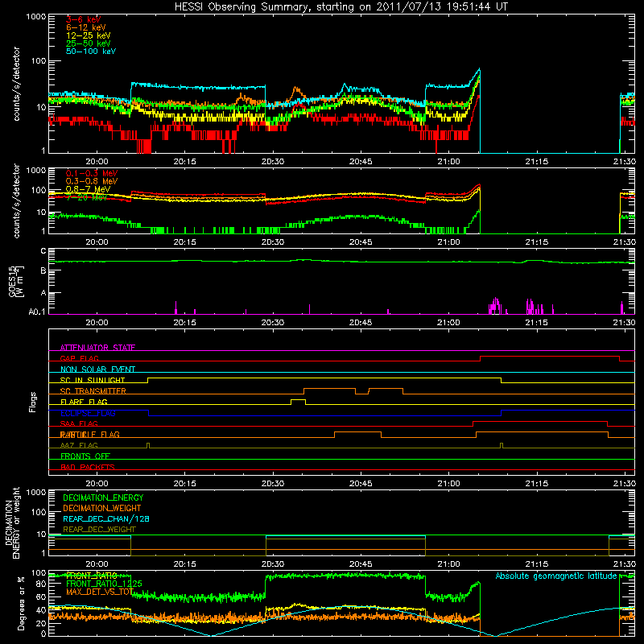This screenshot has height=644, width=644.
Task: Click the 1000 tick on the keV count plot
Action: tap(36, 17)
